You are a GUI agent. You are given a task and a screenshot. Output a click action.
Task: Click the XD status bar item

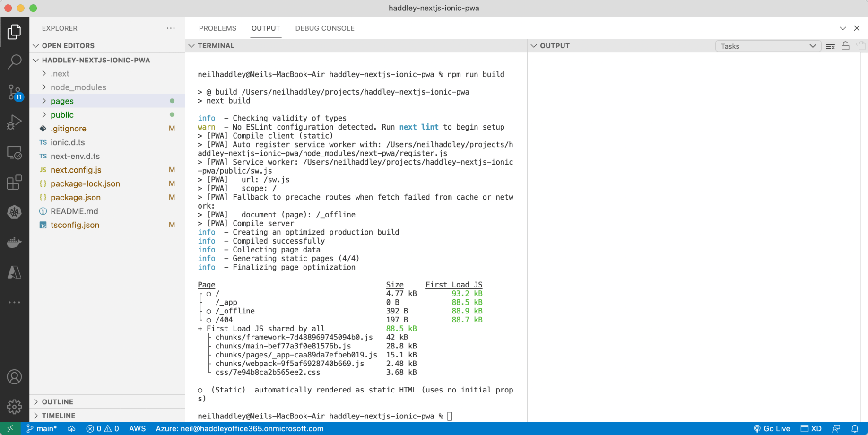point(811,429)
